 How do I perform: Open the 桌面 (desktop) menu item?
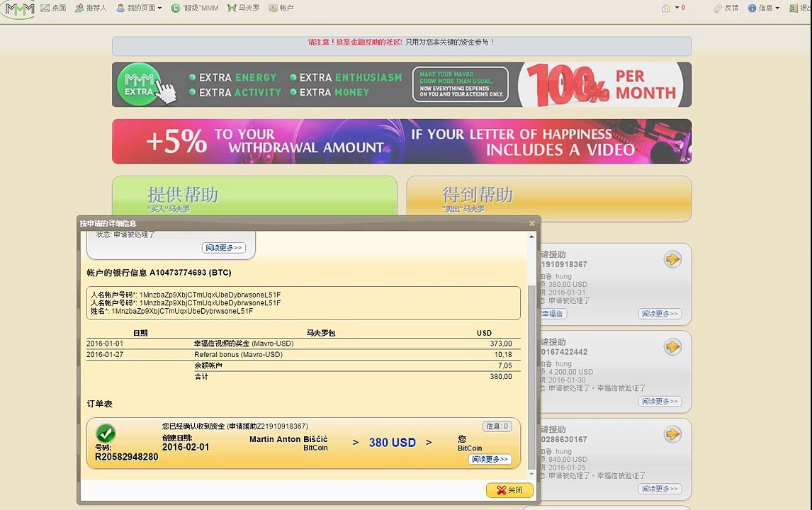(x=53, y=8)
